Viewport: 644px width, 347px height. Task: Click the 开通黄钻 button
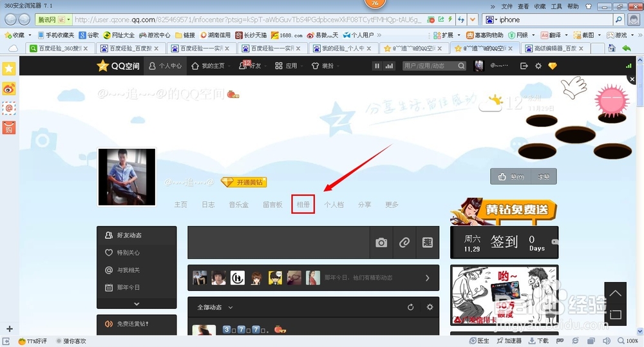coord(244,182)
